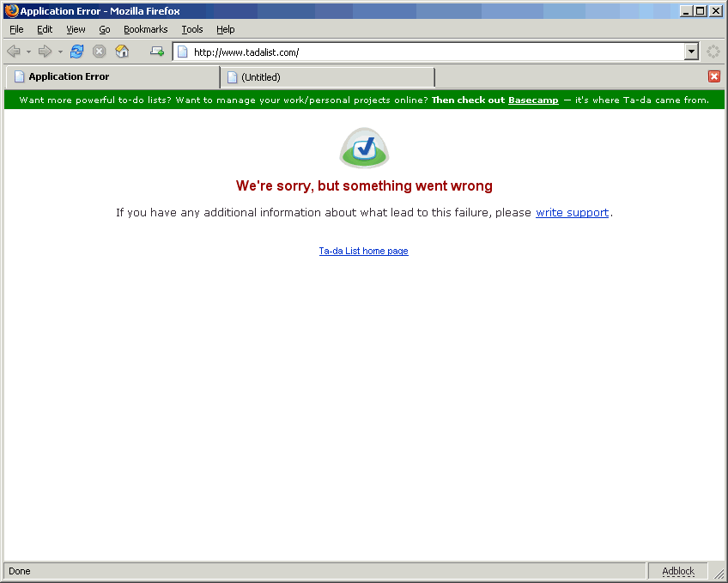Open the Forward history dropdown arrow
The image size is (728, 583).
tap(60, 52)
